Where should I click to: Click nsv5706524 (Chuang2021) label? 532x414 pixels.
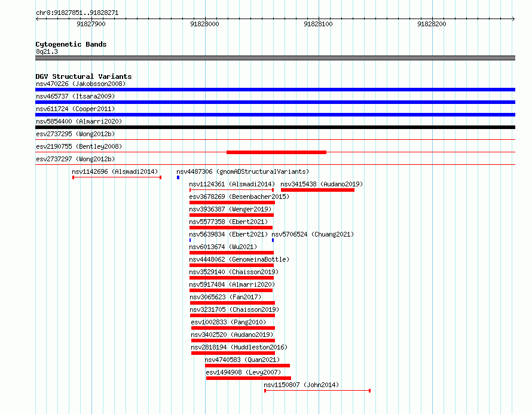(x=313, y=234)
